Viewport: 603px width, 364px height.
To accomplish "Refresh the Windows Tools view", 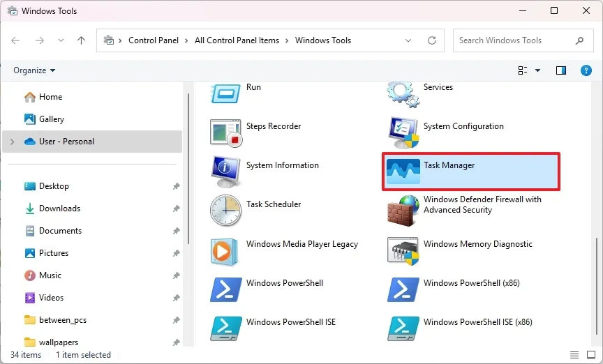I will (432, 40).
